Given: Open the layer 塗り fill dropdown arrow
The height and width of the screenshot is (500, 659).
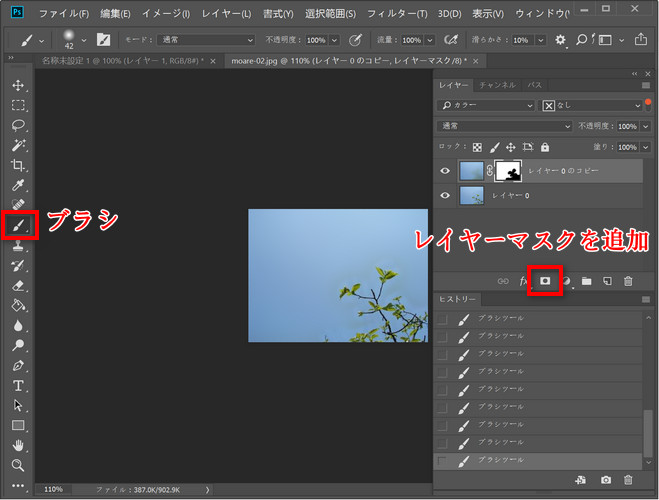Looking at the screenshot, I should [x=645, y=147].
